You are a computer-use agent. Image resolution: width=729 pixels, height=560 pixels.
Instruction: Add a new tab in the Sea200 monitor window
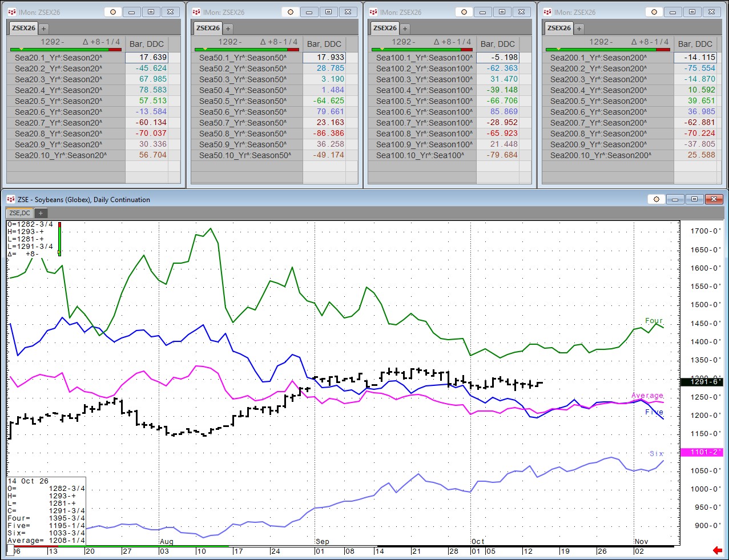[x=579, y=28]
